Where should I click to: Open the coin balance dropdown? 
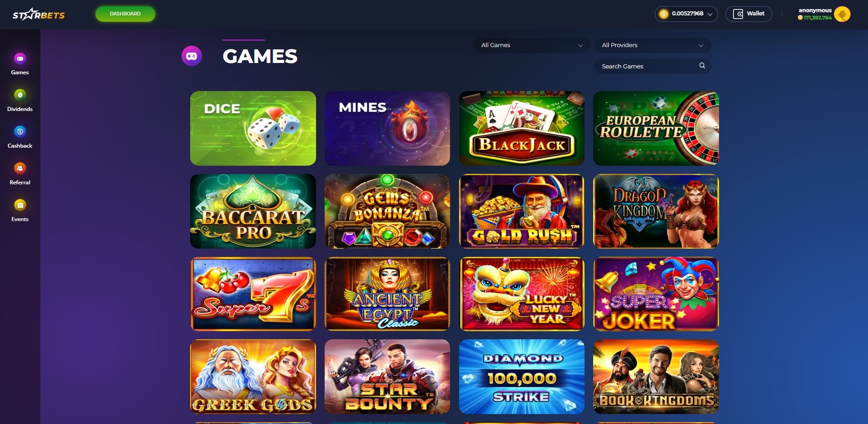click(x=686, y=14)
